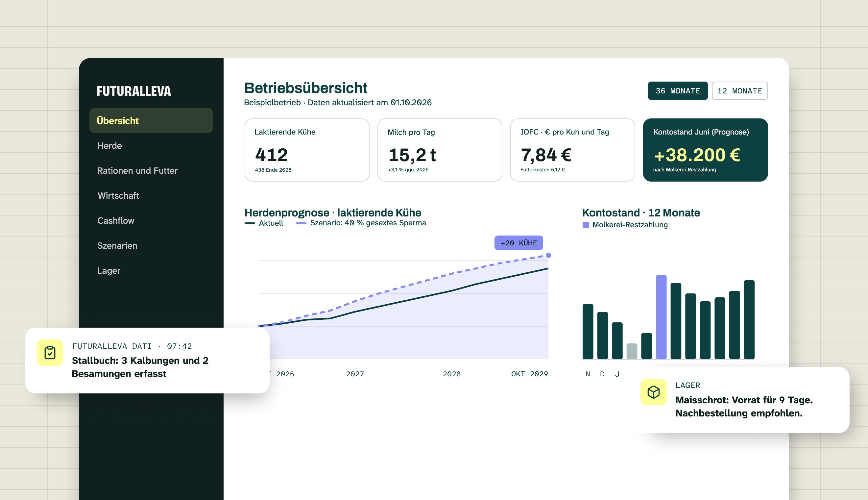Click the 'FUTURALLEVA DATI · 07:42' notification header
Image resolution: width=868 pixels, height=500 pixels.
click(132, 346)
